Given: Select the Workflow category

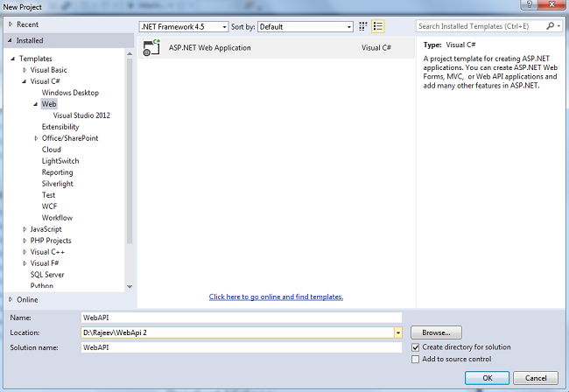Looking at the screenshot, I should point(57,218).
